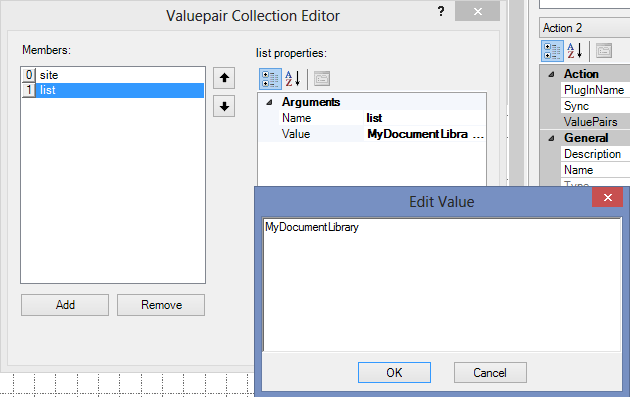
Task: Click the Add button
Action: pyautogui.click(x=65, y=305)
